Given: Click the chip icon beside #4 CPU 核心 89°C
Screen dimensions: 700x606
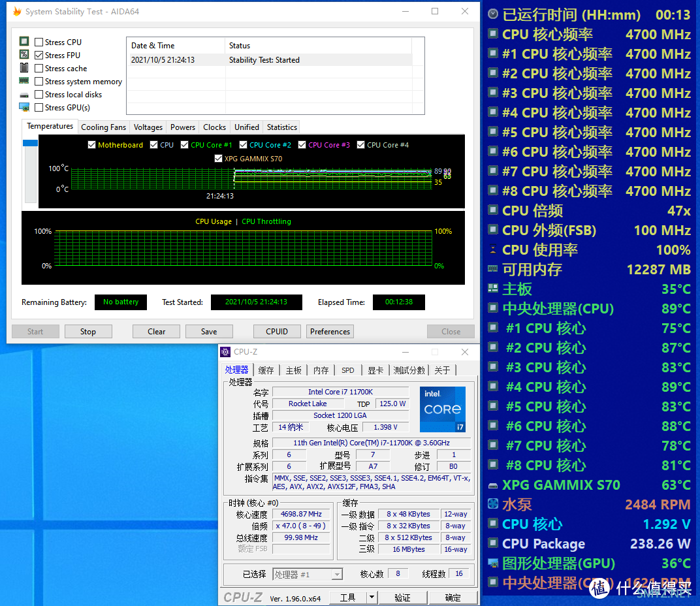Looking at the screenshot, I should pyautogui.click(x=493, y=387).
